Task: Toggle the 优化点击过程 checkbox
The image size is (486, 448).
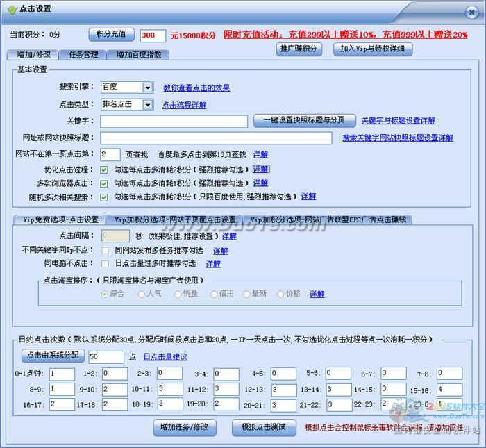Action: [104, 169]
